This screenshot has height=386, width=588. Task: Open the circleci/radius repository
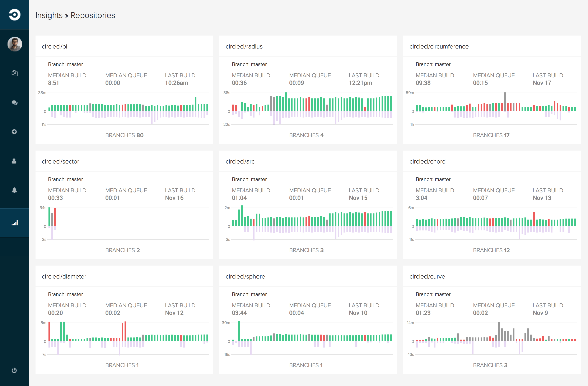(244, 46)
